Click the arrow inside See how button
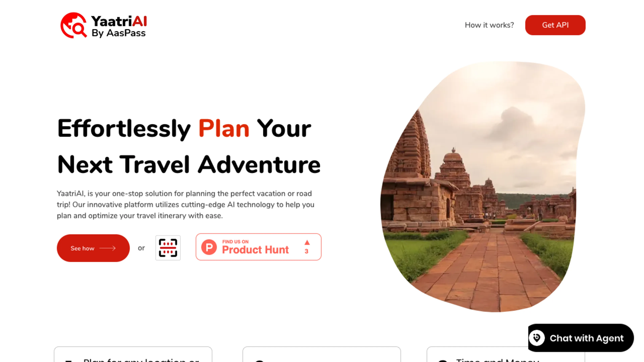Viewport: 644px width, 362px height. pos(108,248)
